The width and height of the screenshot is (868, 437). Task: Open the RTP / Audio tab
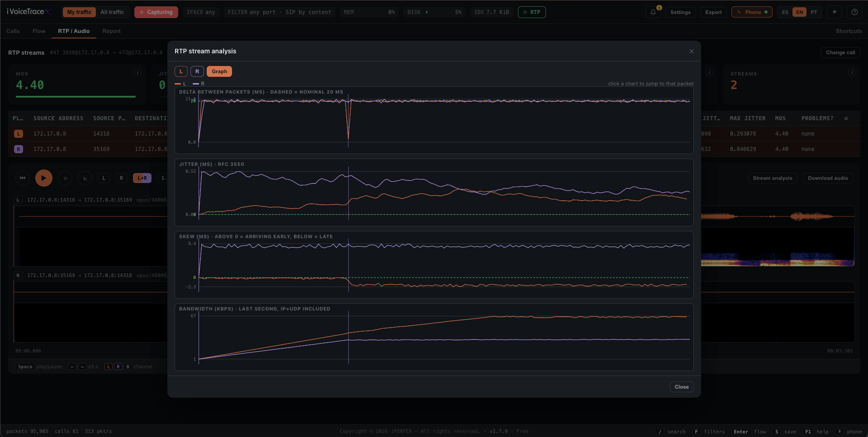[x=74, y=31]
